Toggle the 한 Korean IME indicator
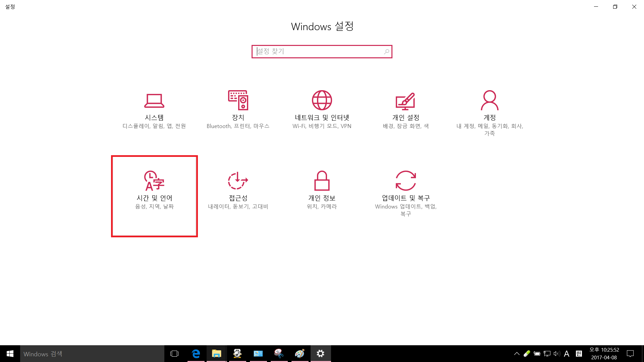 click(x=579, y=354)
